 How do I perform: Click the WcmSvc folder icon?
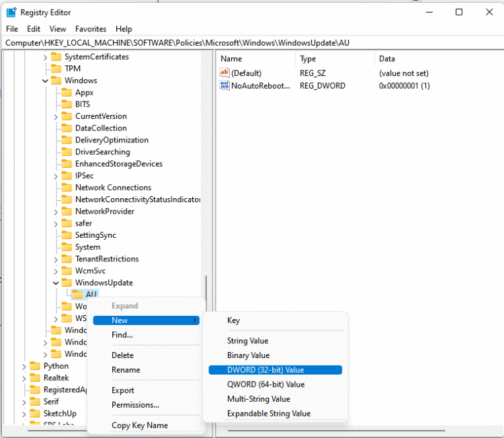[67, 271]
